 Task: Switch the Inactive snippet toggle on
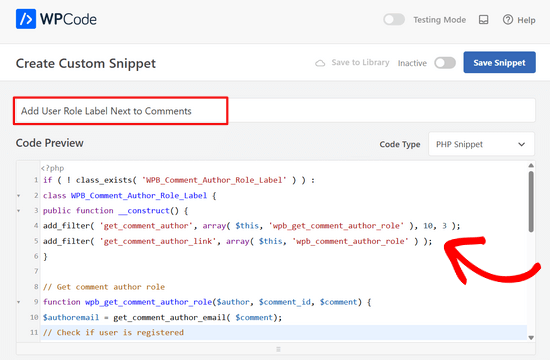[445, 63]
